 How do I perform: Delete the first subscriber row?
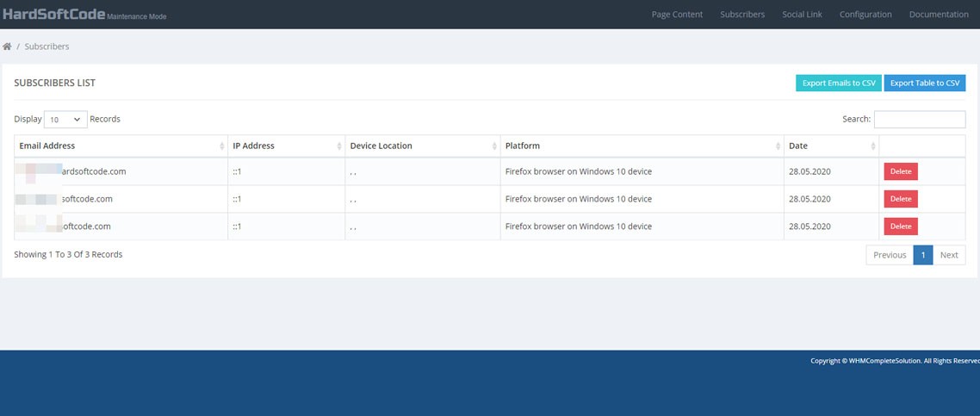click(x=900, y=171)
